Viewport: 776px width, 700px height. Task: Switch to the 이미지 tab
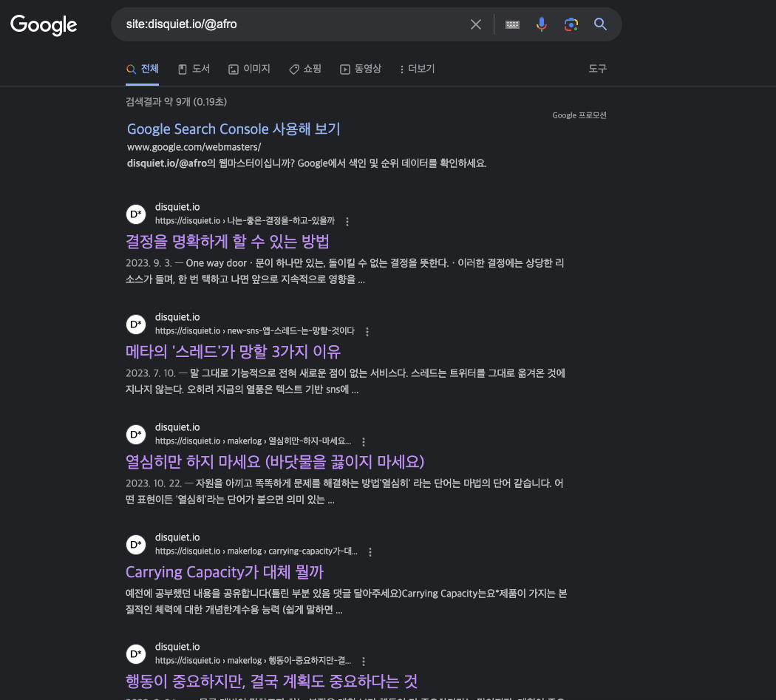250,69
